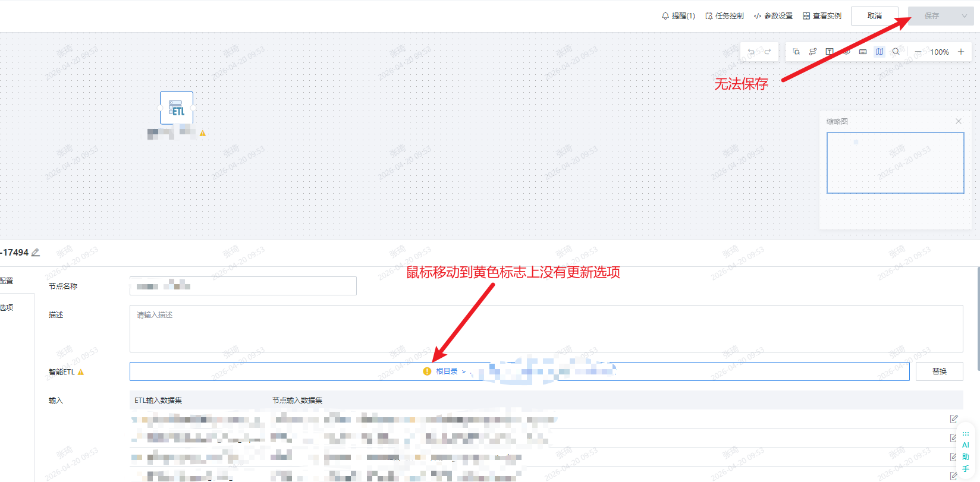980x482 pixels.
Task: Close the 缩略图 thumbnail panel
Action: (x=959, y=121)
